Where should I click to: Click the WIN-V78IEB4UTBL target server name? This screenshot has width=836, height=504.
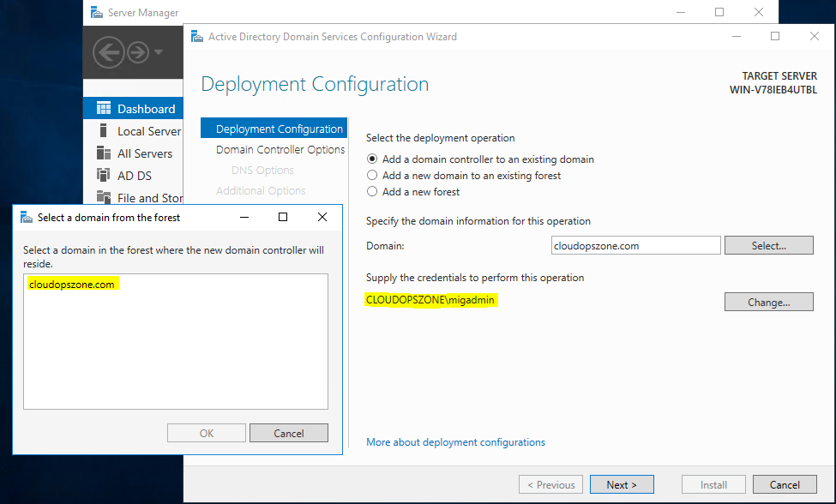click(x=773, y=89)
